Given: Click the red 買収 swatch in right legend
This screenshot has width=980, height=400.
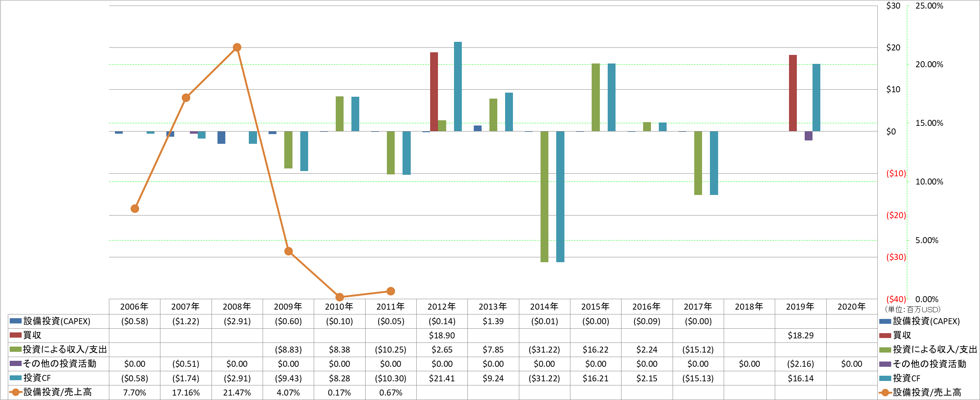Looking at the screenshot, I should [x=885, y=336].
